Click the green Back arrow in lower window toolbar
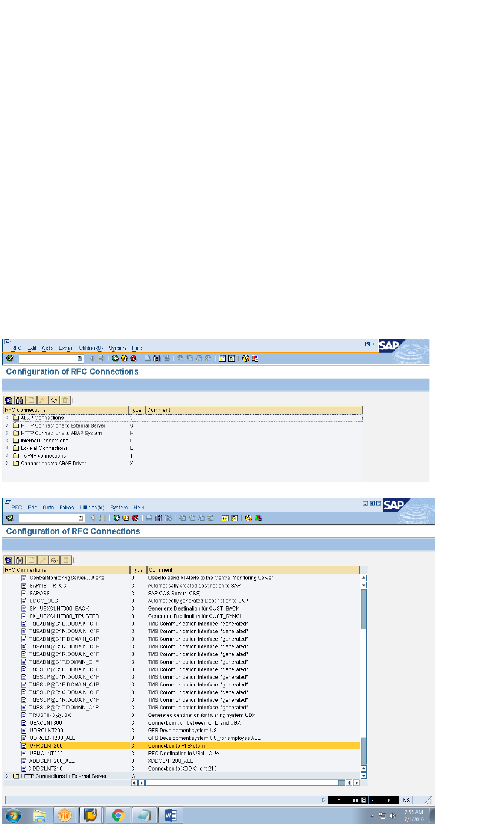Screen dimensions: 504x840 116,518
